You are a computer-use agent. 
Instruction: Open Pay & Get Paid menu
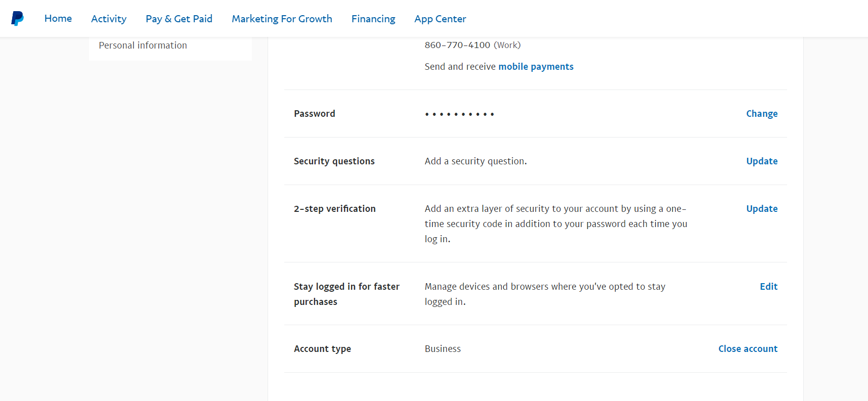(x=179, y=19)
